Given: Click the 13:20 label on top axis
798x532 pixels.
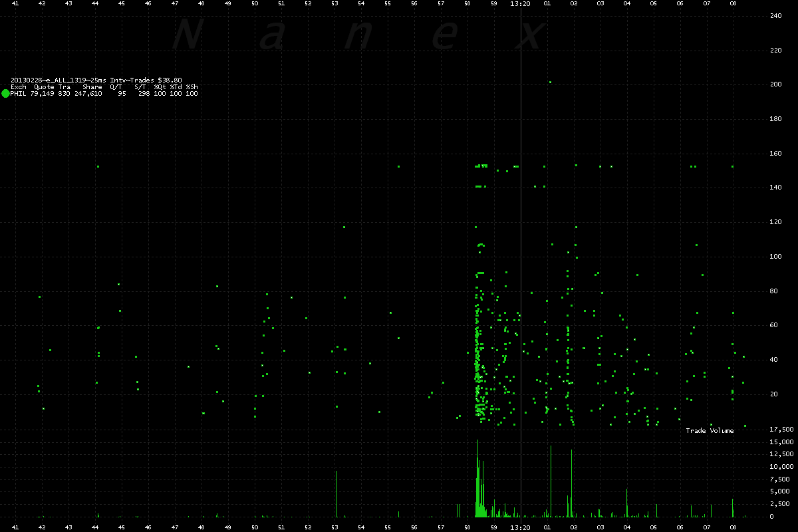Looking at the screenshot, I should (520, 4).
